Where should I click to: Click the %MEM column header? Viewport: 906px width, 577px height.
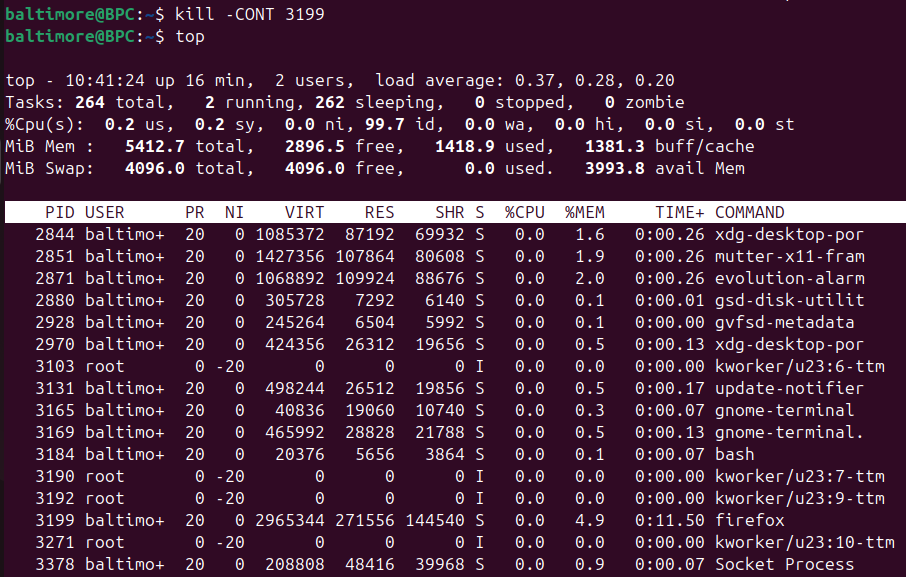point(585,213)
